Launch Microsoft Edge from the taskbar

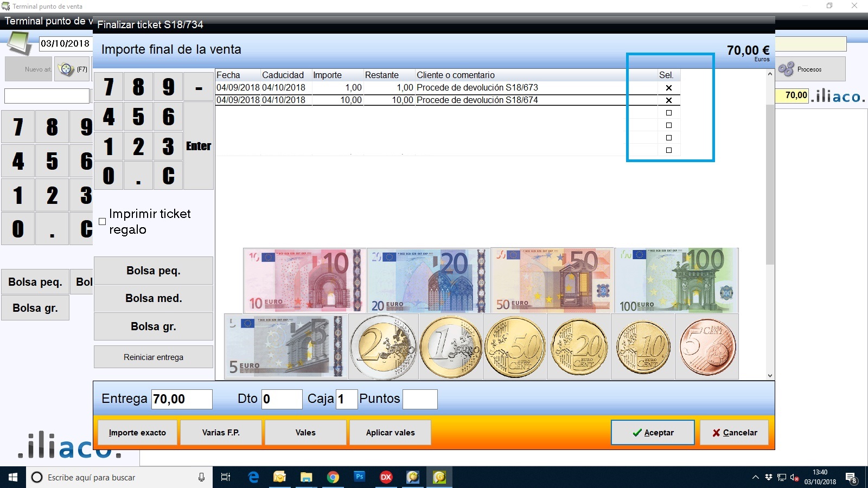253,477
